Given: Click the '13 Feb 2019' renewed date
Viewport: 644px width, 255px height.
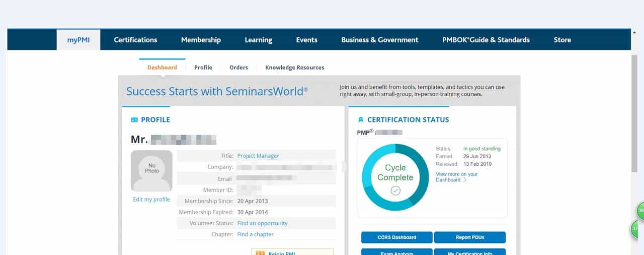Looking at the screenshot, I should coord(477,164).
